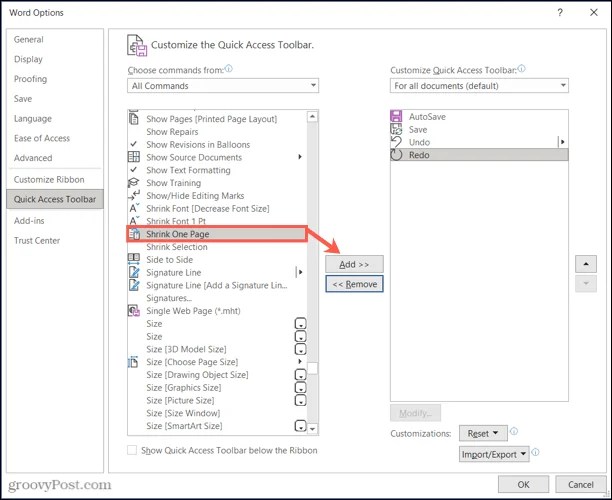Click the Undo icon in toolbar list
The width and height of the screenshot is (612, 500).
[396, 142]
